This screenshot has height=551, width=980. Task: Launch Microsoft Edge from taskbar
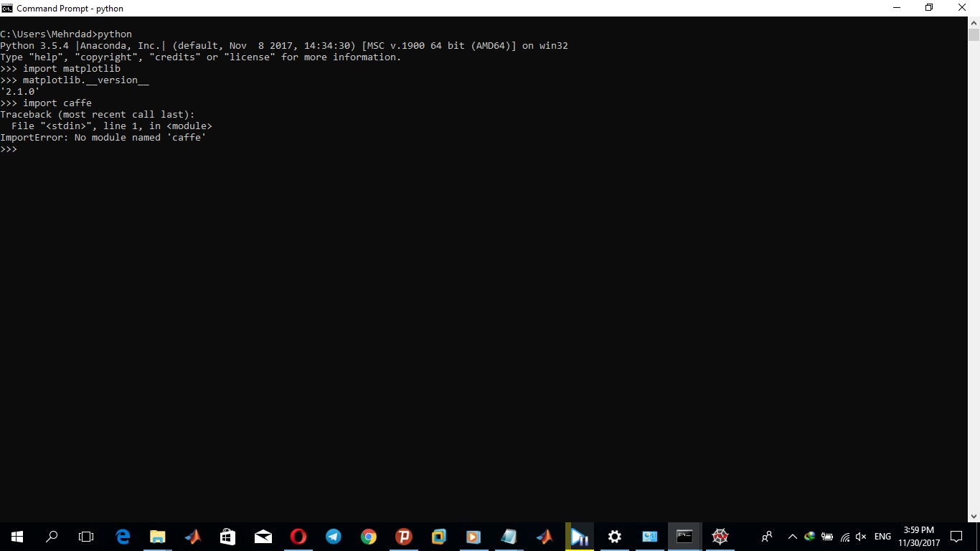click(x=123, y=537)
